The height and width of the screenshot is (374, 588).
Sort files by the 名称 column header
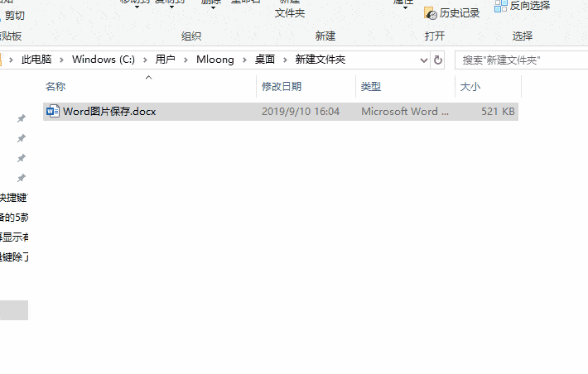(55, 87)
